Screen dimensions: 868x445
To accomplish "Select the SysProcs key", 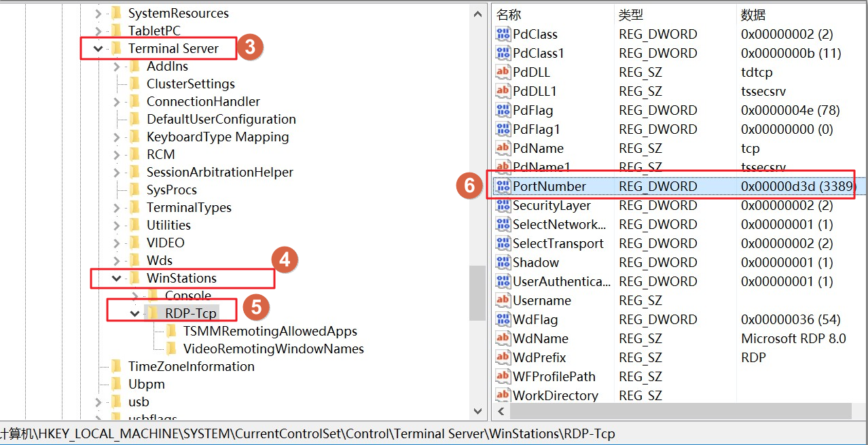I will click(172, 190).
